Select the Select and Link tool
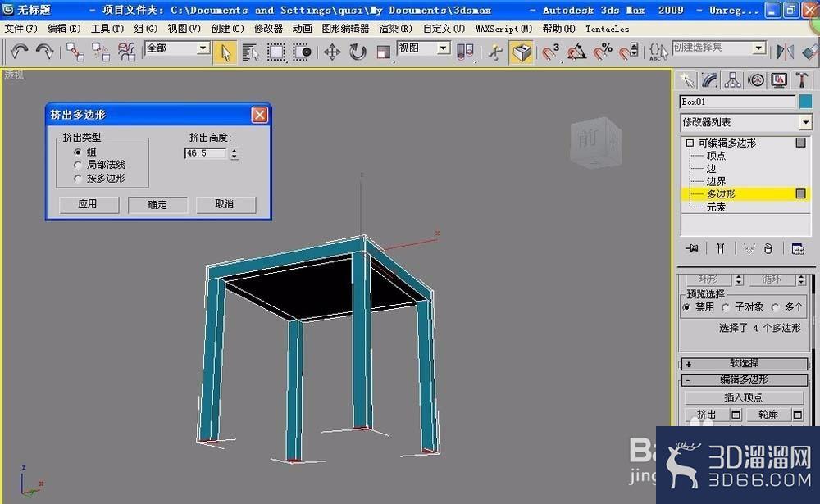 coord(75,52)
